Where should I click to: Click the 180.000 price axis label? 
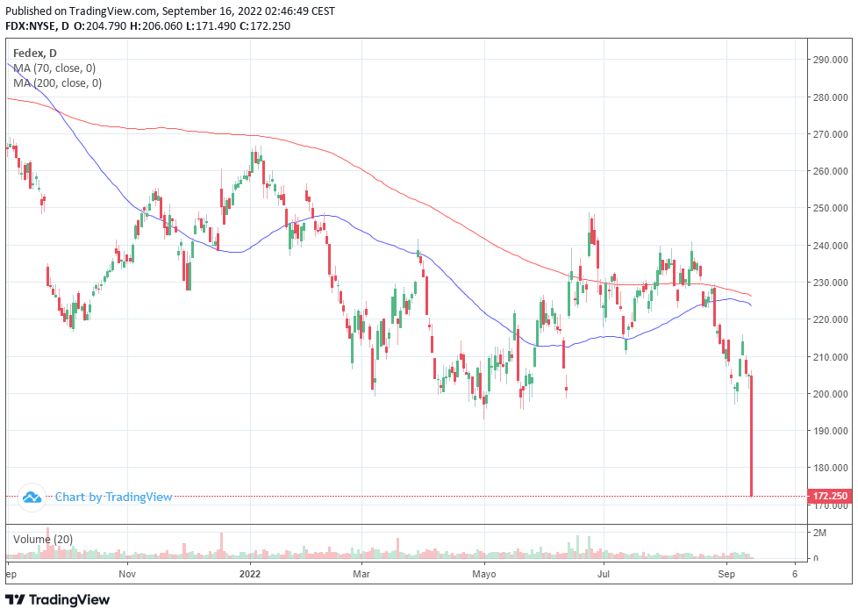click(x=831, y=468)
